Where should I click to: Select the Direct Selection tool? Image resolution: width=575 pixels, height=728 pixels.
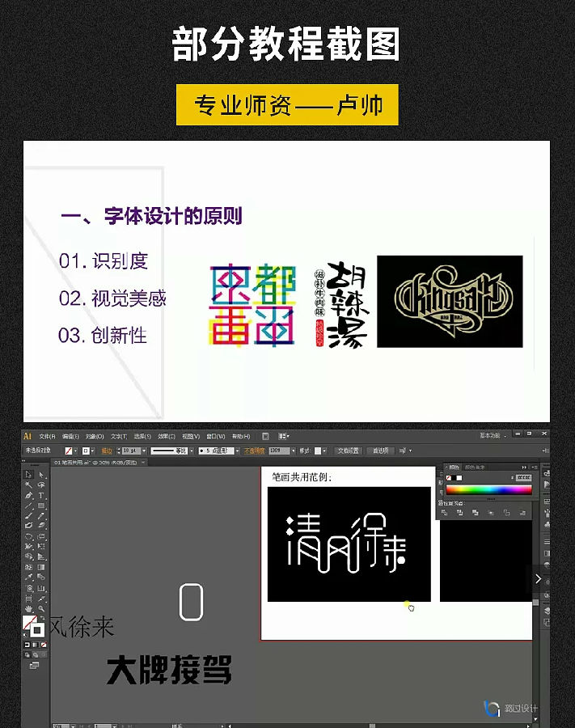click(x=40, y=475)
